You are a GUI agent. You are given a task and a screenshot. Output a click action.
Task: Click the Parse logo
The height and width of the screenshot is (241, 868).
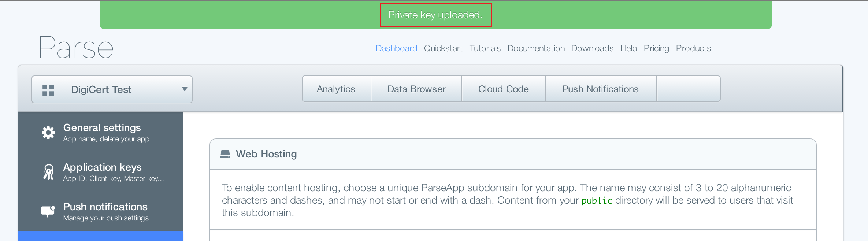click(x=76, y=48)
